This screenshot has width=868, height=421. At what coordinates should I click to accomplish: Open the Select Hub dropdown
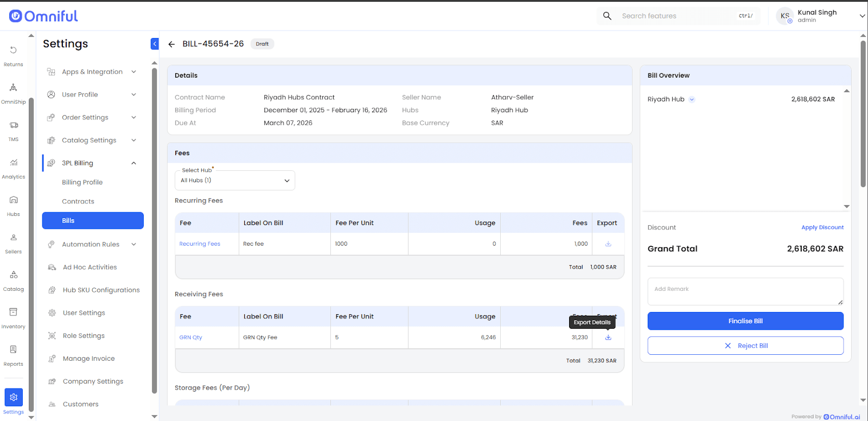235,181
